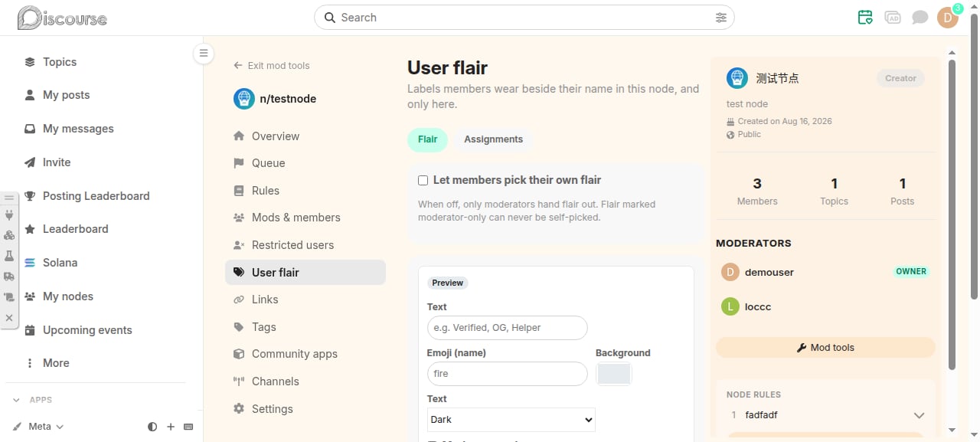Open the Queue mod page
980x442 pixels.
pyautogui.click(x=305, y=163)
